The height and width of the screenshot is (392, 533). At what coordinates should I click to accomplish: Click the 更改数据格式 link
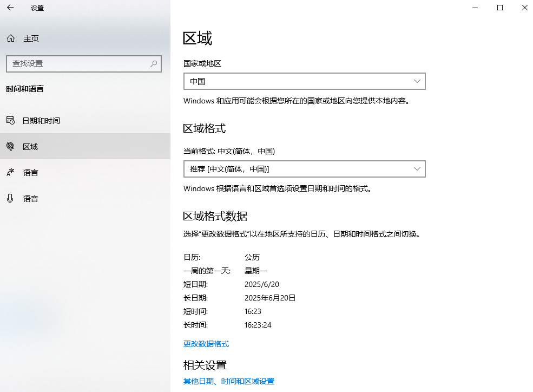206,343
